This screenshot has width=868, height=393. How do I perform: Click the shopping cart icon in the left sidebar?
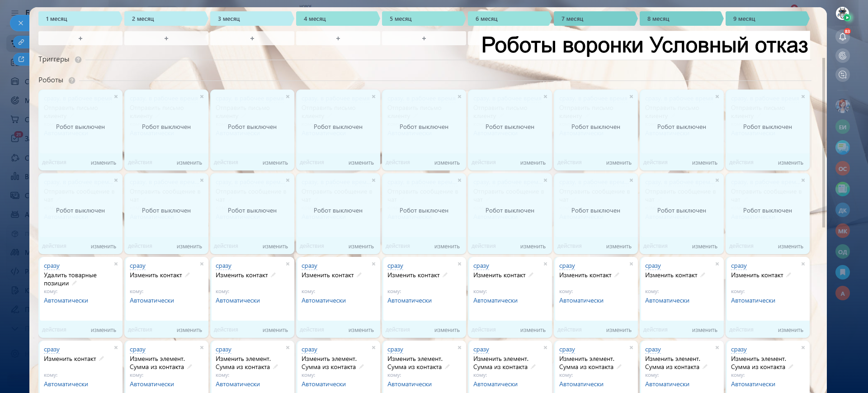15,119
